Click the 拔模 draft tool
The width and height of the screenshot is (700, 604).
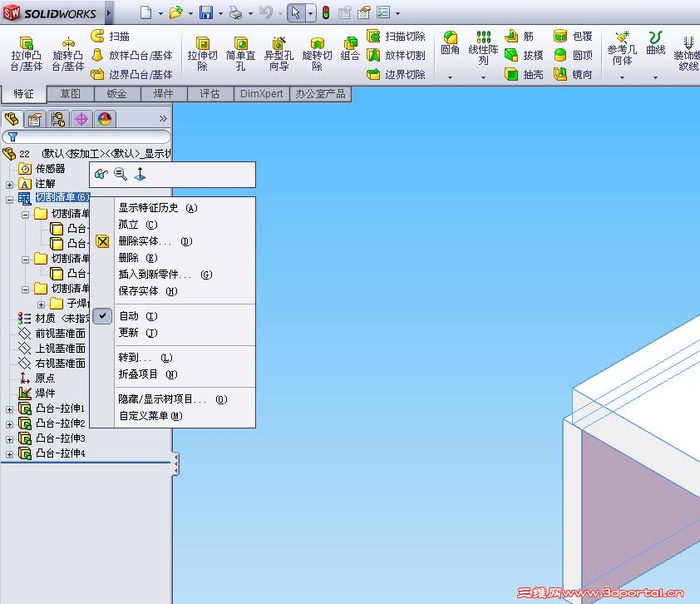(x=524, y=56)
